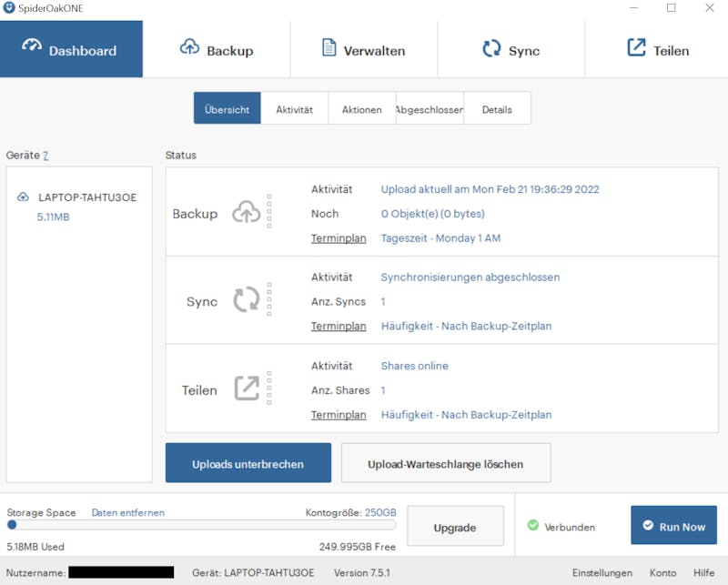Click Synchronisierungen abgeschlossen link
728x585 pixels.
[470, 277]
